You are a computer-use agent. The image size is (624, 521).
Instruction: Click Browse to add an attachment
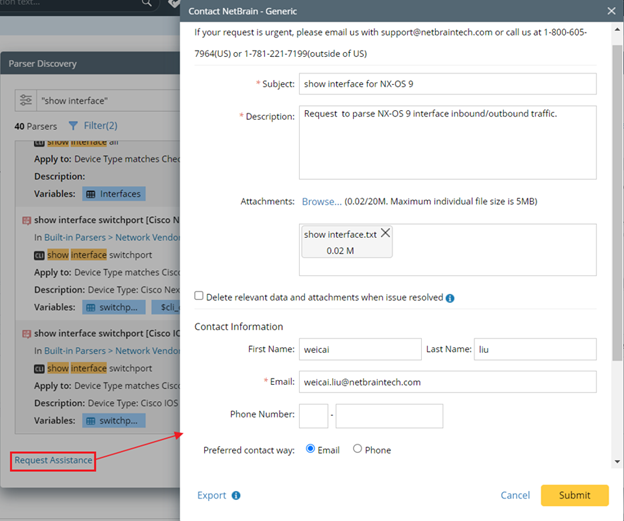[322, 201]
